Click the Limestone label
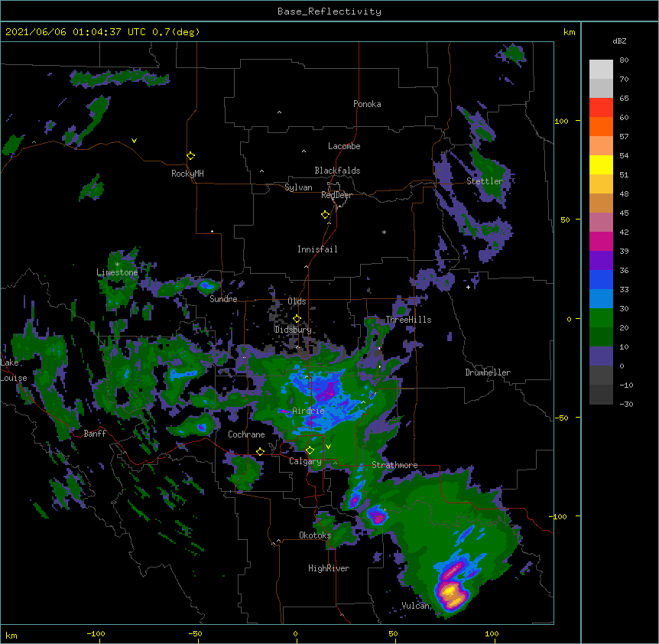 click(x=117, y=272)
